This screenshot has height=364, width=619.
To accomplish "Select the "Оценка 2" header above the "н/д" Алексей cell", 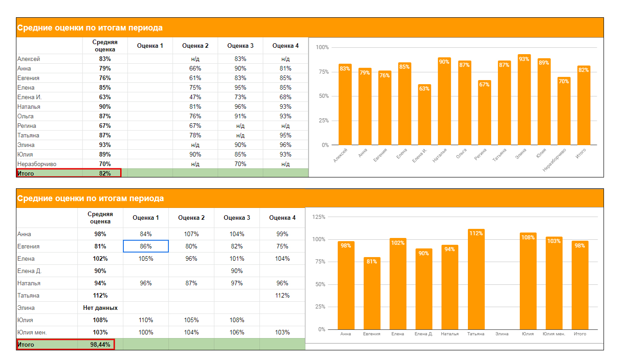I will (x=195, y=45).
